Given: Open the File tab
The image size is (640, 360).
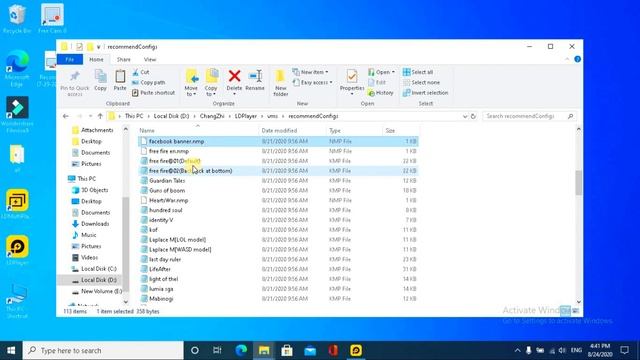Looking at the screenshot, I should 70,60.
